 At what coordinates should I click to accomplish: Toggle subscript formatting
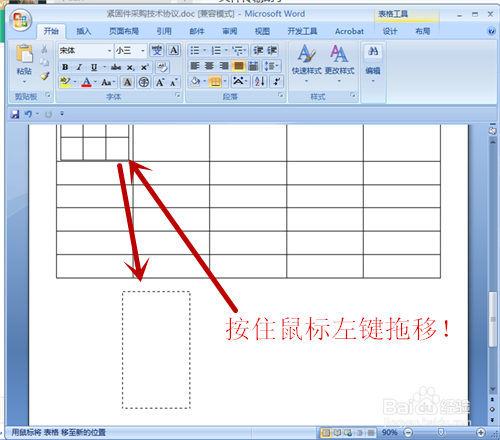tap(130, 67)
